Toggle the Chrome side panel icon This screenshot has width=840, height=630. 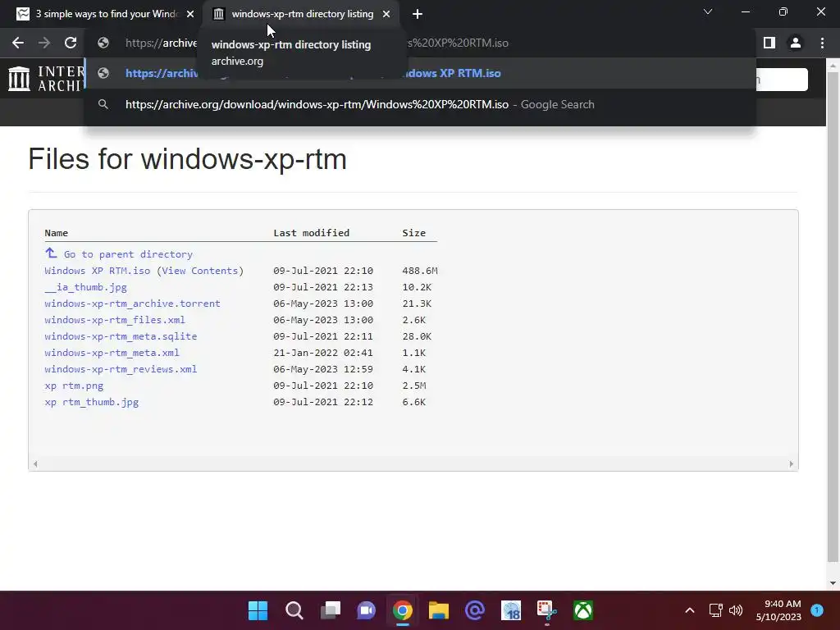[x=769, y=43]
